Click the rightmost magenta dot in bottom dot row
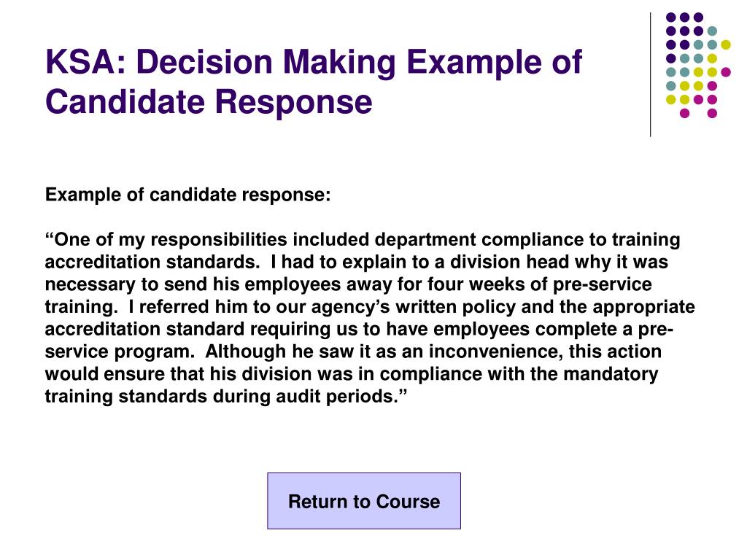Screen dimensions: 747x560 click(712, 113)
